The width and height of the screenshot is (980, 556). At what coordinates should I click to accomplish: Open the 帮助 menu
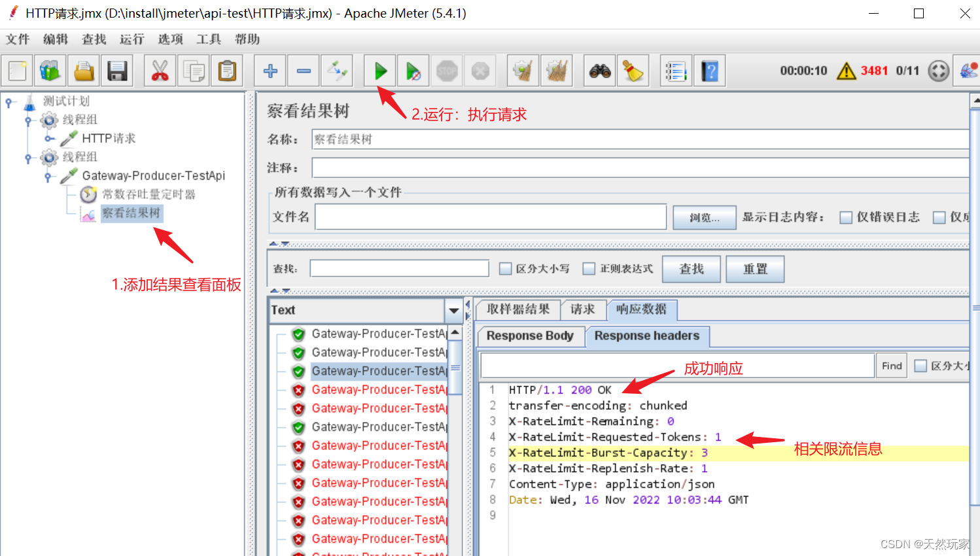point(247,39)
